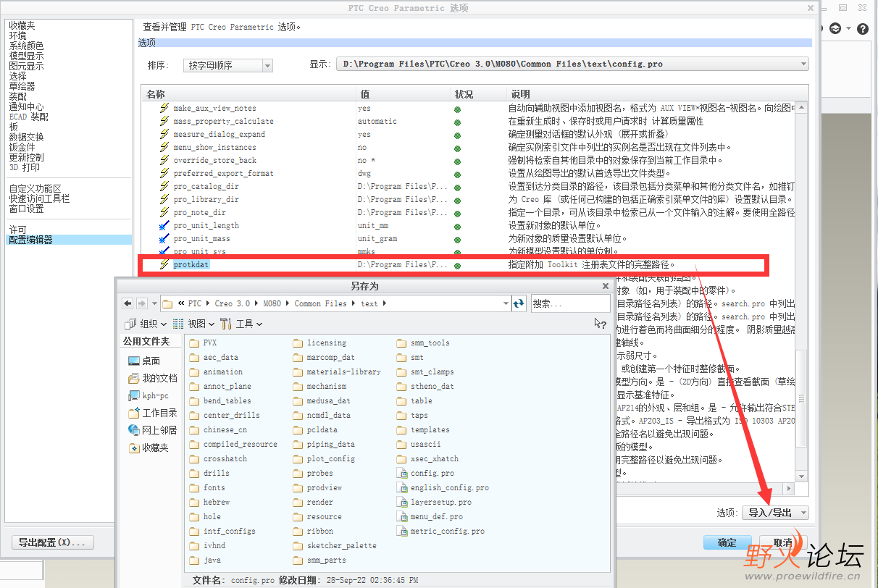Select 工作目录 in common folders
878x588 pixels.
point(152,413)
